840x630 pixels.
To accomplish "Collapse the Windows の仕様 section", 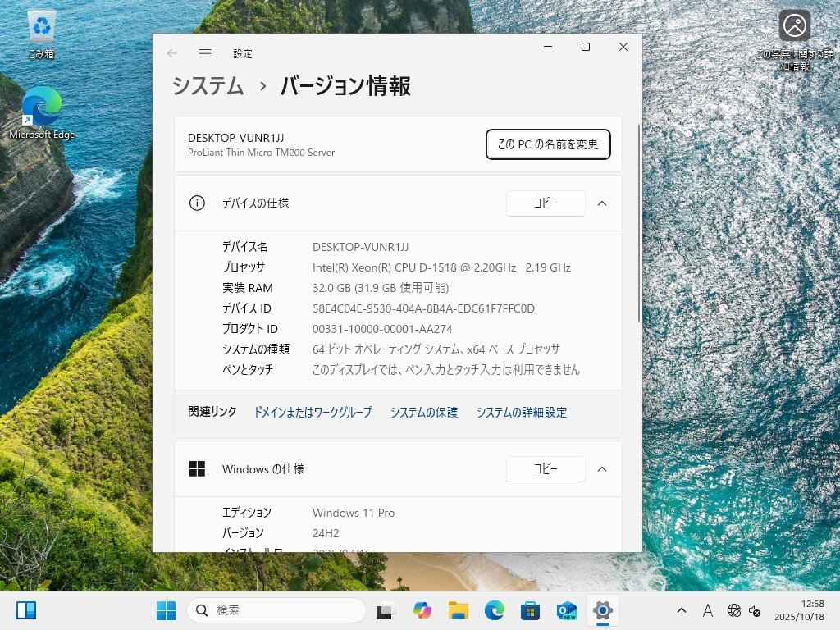I will pos(602,469).
